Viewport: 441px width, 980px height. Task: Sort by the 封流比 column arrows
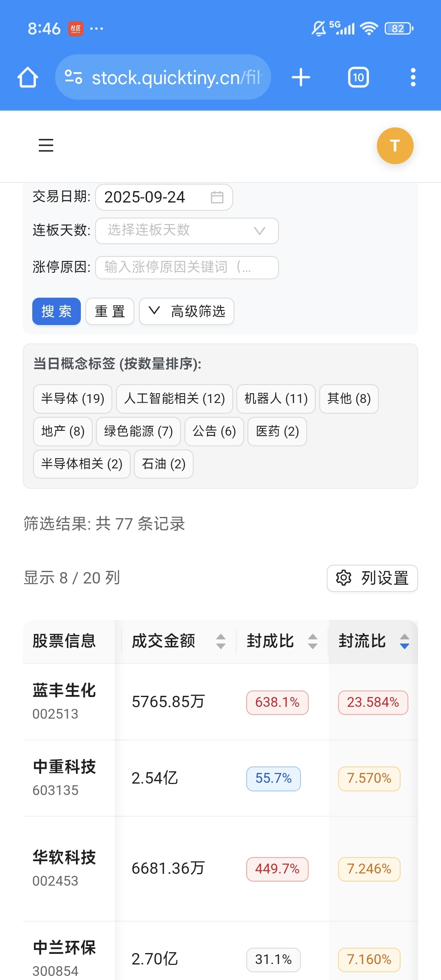[x=404, y=641]
